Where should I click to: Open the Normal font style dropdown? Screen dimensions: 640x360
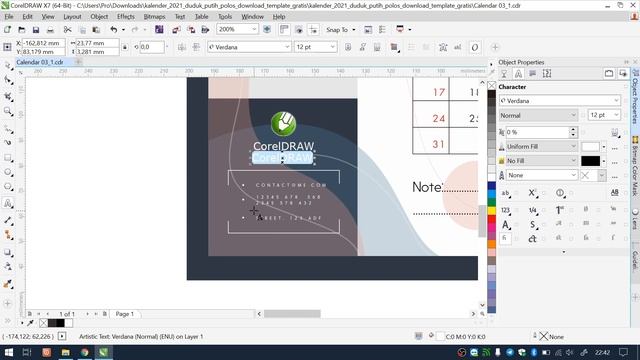click(573, 116)
